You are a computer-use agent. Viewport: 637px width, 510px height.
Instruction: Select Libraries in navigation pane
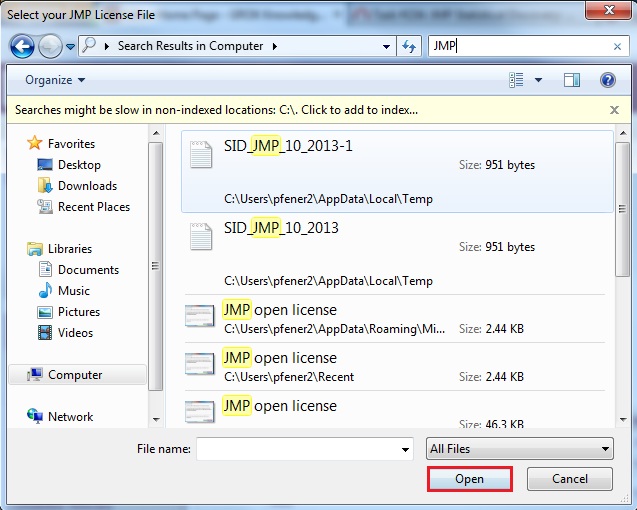[x=59, y=248]
